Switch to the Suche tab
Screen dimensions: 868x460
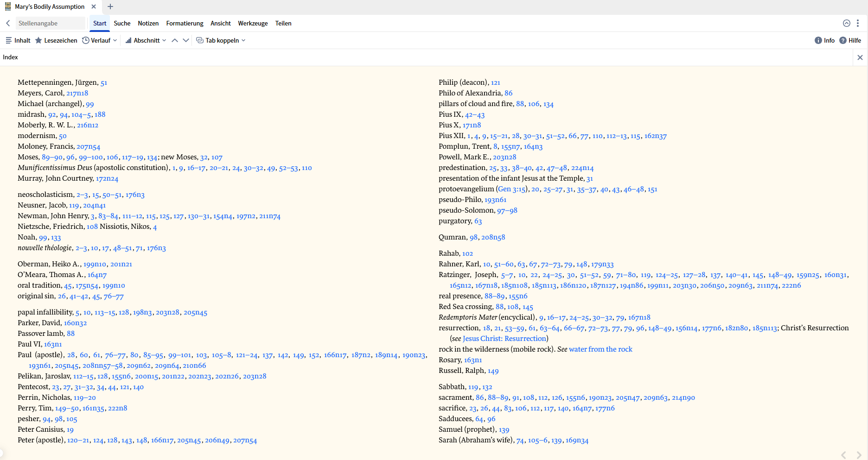click(x=122, y=23)
